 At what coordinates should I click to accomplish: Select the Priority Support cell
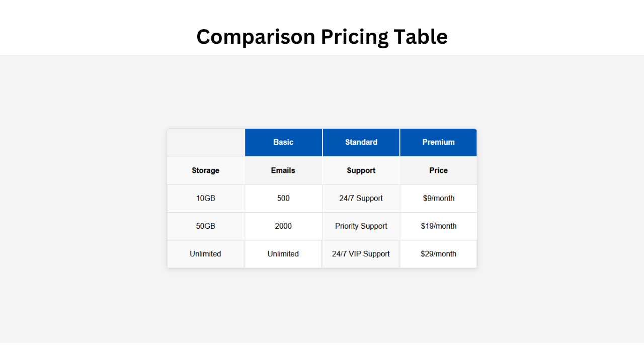tap(361, 226)
